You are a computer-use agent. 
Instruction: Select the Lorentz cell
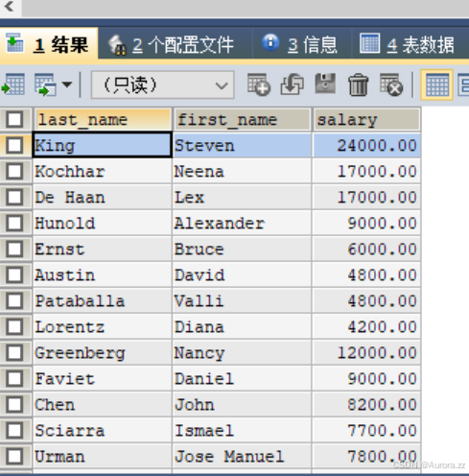[x=103, y=327]
